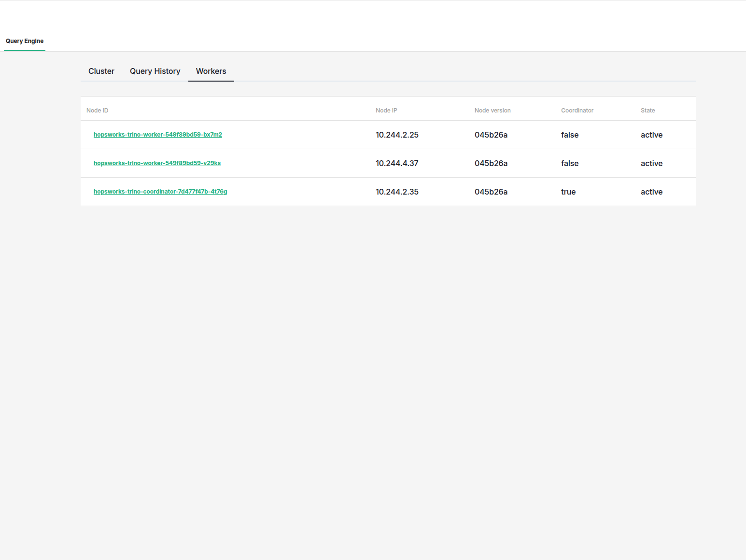Click the active state of the coordinator node

tap(651, 192)
